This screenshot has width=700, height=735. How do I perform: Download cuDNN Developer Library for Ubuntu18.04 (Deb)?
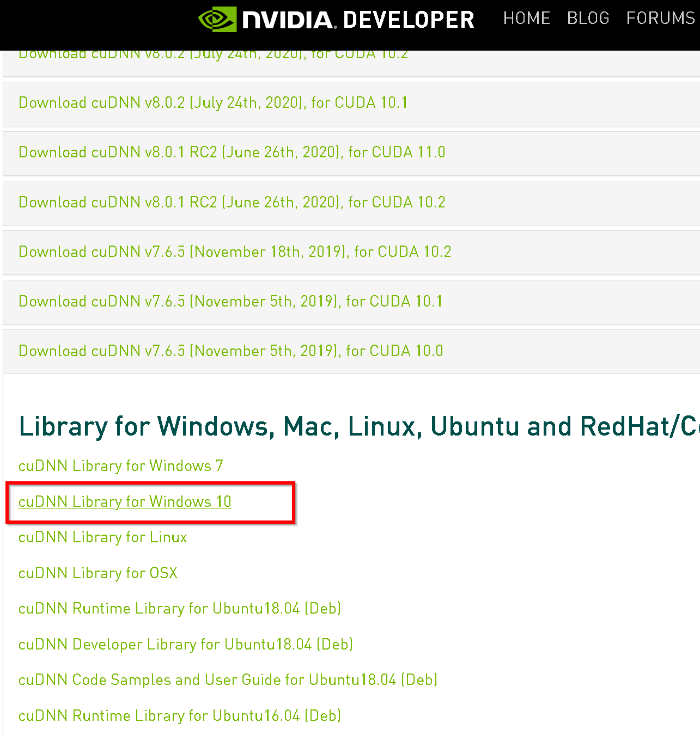click(x=186, y=644)
